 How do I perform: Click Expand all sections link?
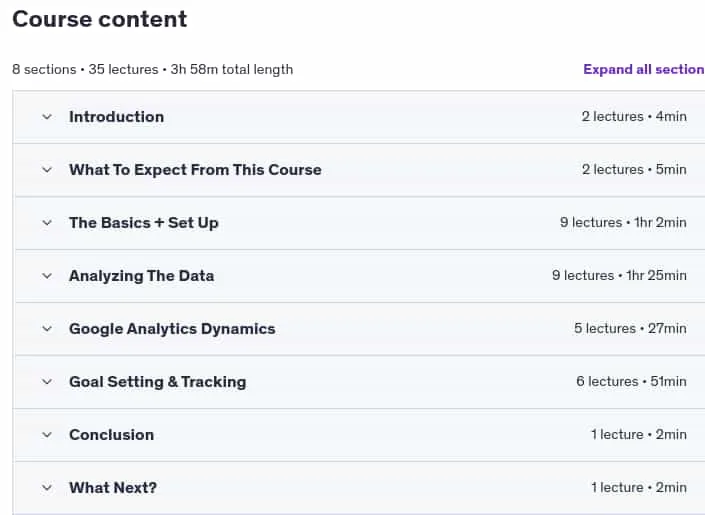(x=644, y=69)
